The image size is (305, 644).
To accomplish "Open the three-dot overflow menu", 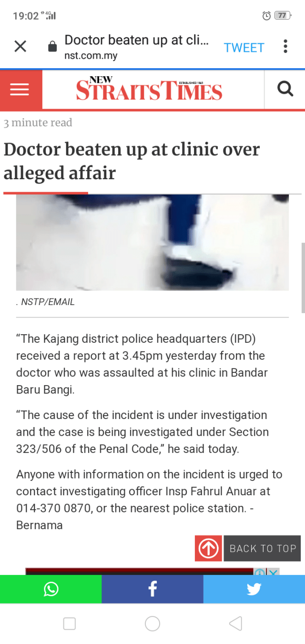I will (x=285, y=46).
